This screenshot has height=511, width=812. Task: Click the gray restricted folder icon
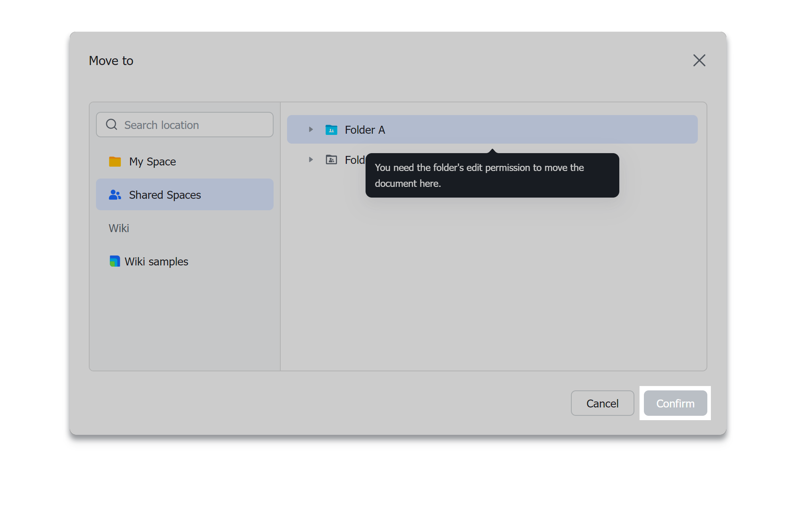tap(331, 160)
